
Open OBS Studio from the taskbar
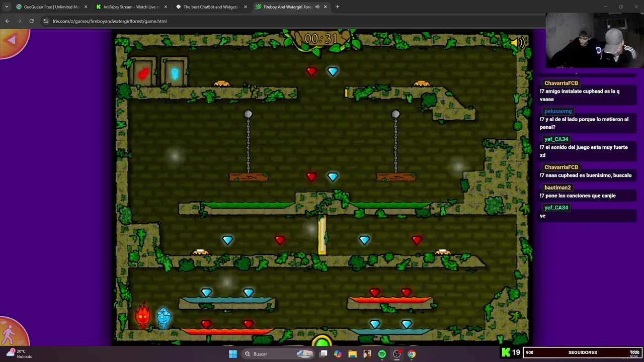(x=397, y=354)
